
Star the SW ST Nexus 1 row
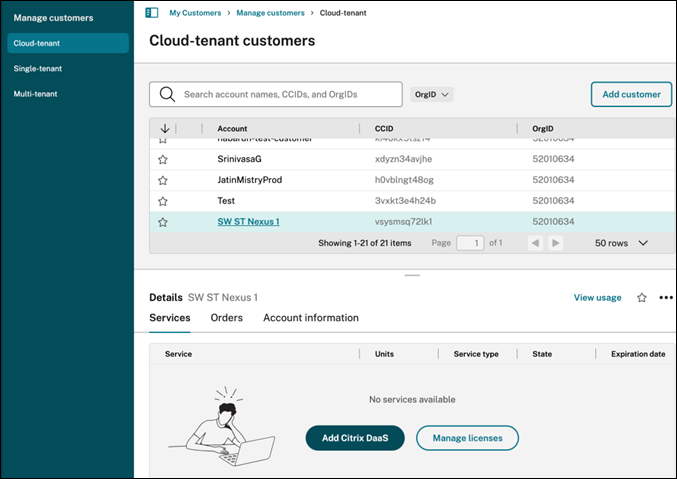click(163, 222)
